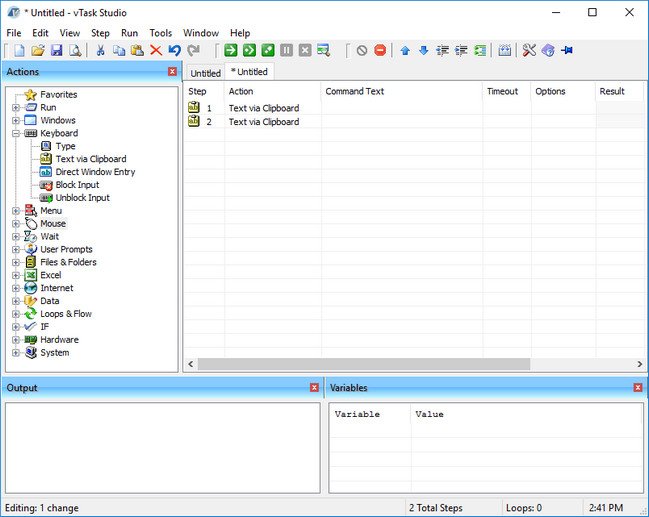
Task: Open Options wrench and screwdriver icon
Action: coord(529,50)
